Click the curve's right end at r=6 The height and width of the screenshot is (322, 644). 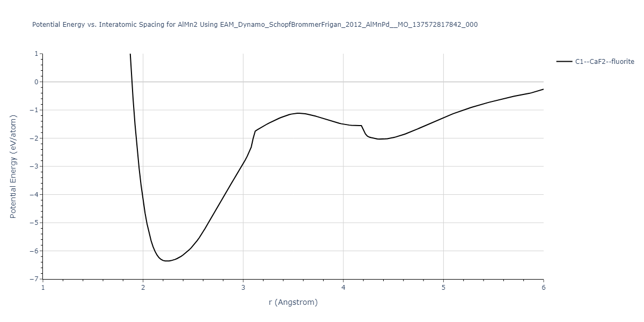(x=543, y=89)
